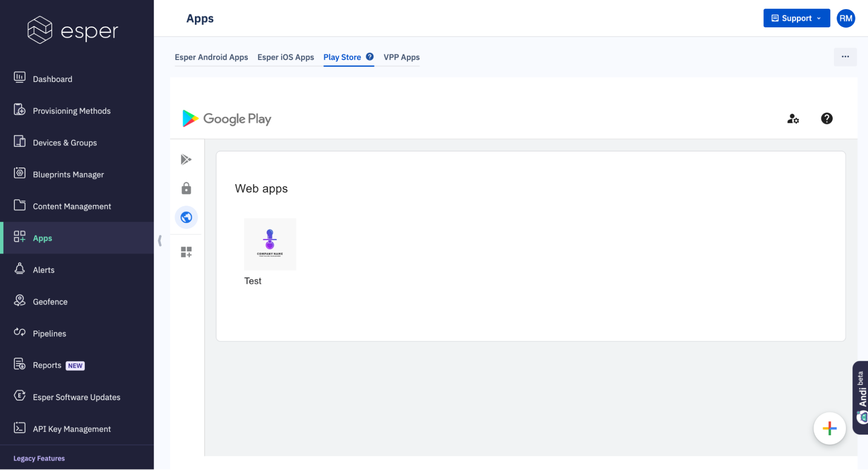Click the plus button to add web app

[x=829, y=428]
